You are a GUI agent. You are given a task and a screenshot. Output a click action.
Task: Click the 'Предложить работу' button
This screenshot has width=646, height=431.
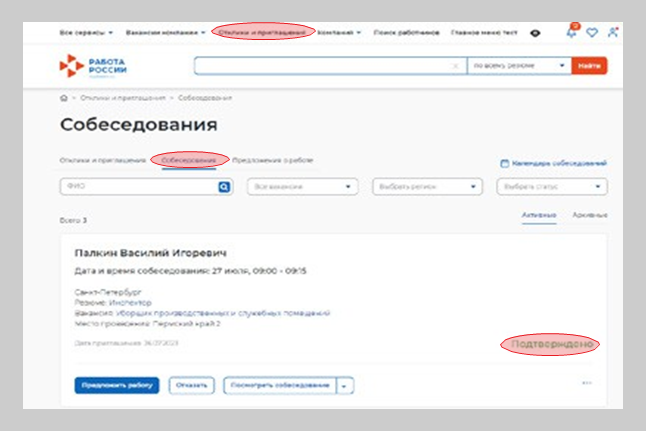pos(117,385)
